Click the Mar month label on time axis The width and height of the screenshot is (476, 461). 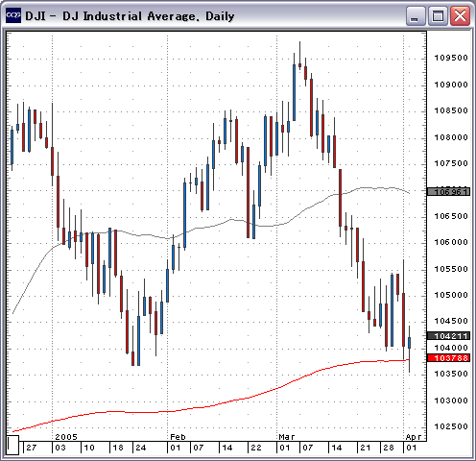point(286,437)
